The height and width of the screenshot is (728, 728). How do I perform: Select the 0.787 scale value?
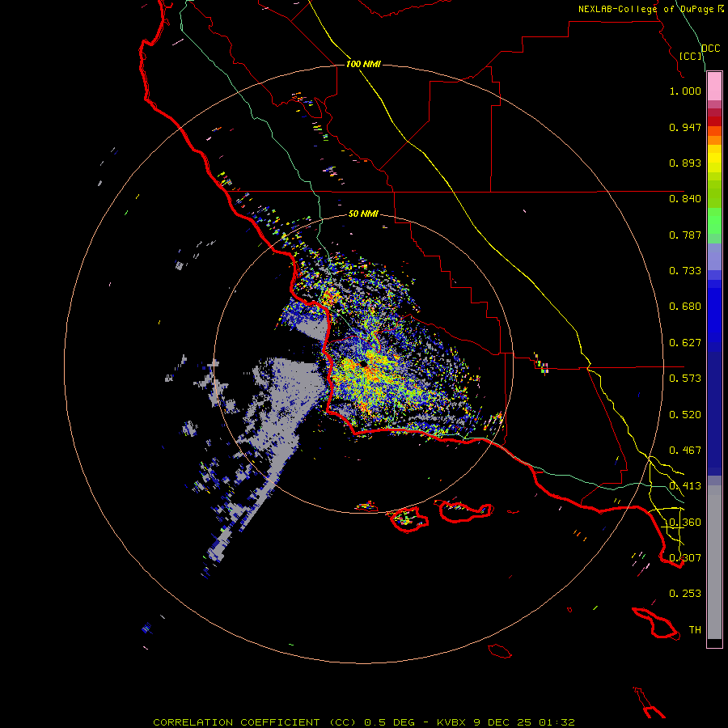pyautogui.click(x=685, y=235)
